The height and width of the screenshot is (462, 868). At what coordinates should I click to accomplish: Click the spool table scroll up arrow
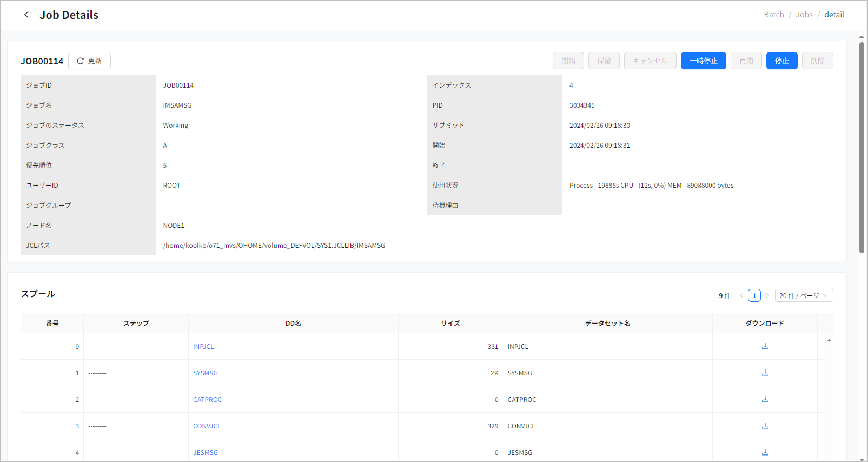click(x=829, y=340)
